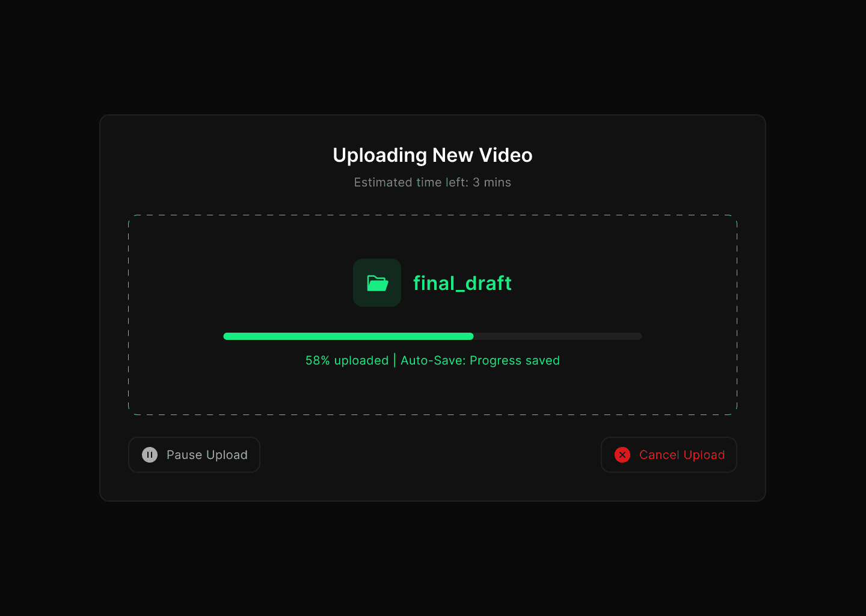Click the dark backdrop outside the upload dialog

point(432,559)
